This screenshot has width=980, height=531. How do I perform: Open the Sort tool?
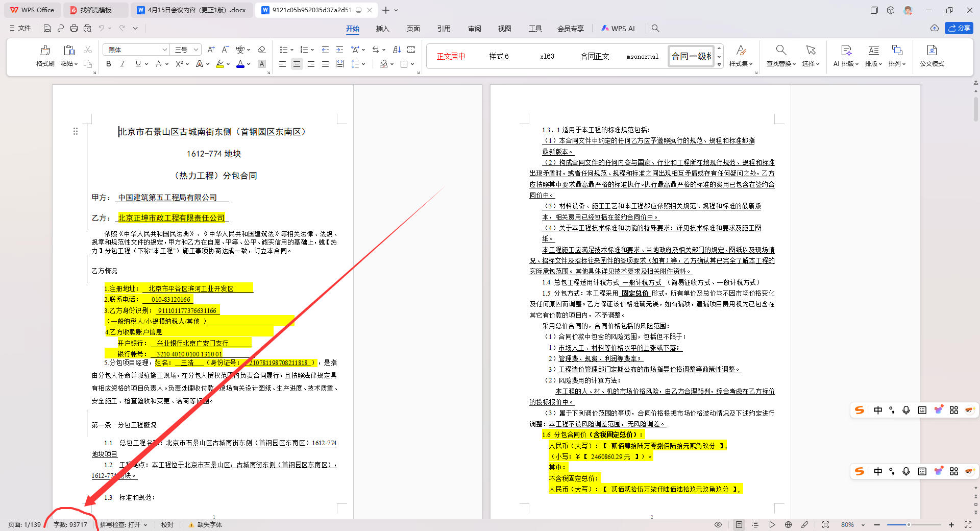[x=397, y=50]
